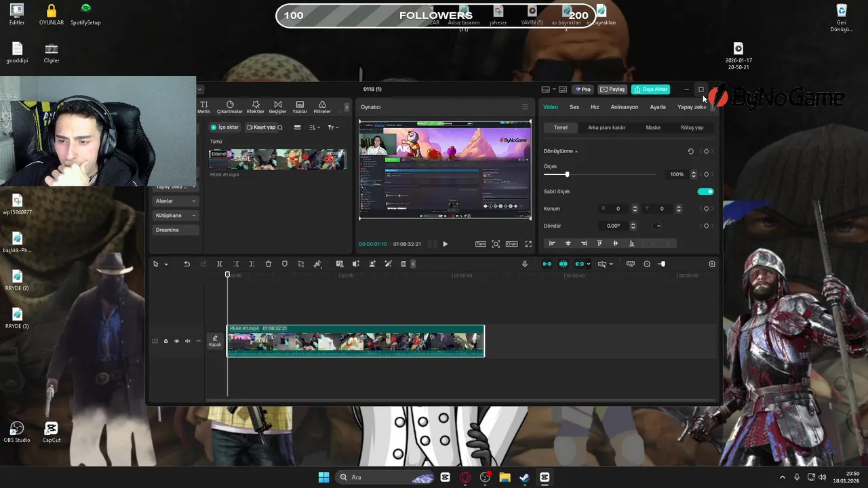Split the clip at playhead

pos(220,264)
